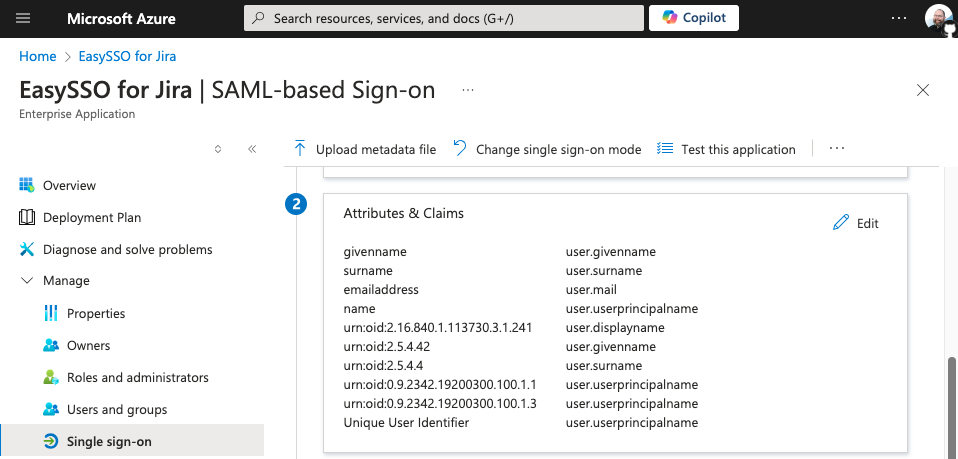
Task: Click the Manage section label
Action: 66,281
